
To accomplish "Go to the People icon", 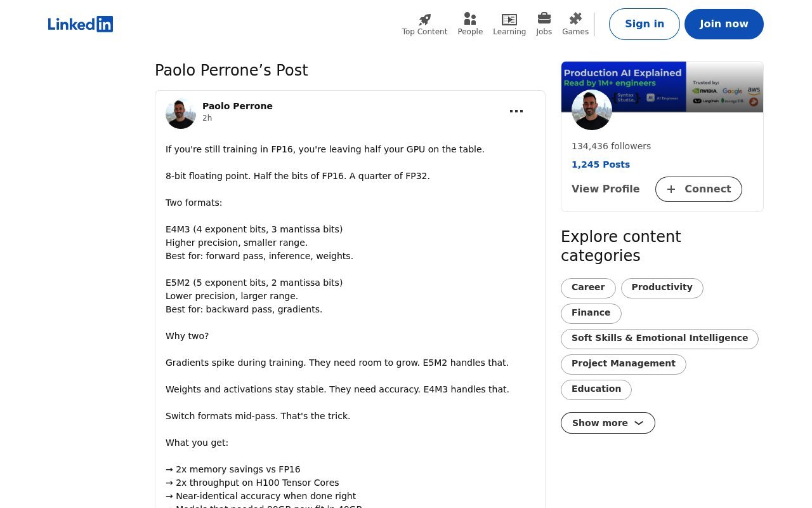I will pos(470,19).
